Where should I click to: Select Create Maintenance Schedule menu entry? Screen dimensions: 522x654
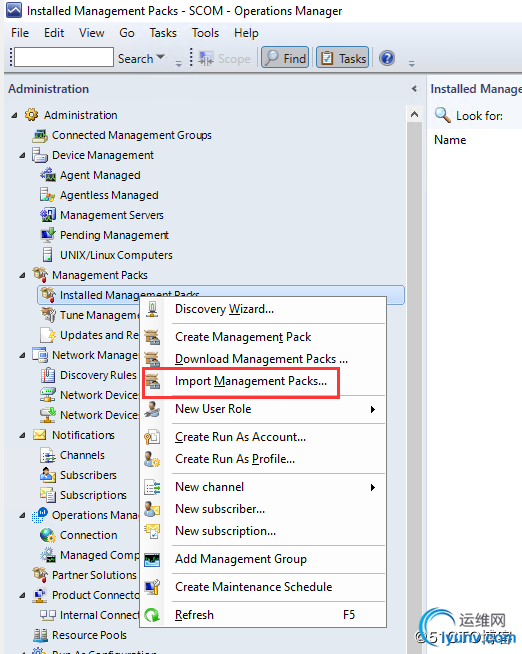click(x=263, y=587)
